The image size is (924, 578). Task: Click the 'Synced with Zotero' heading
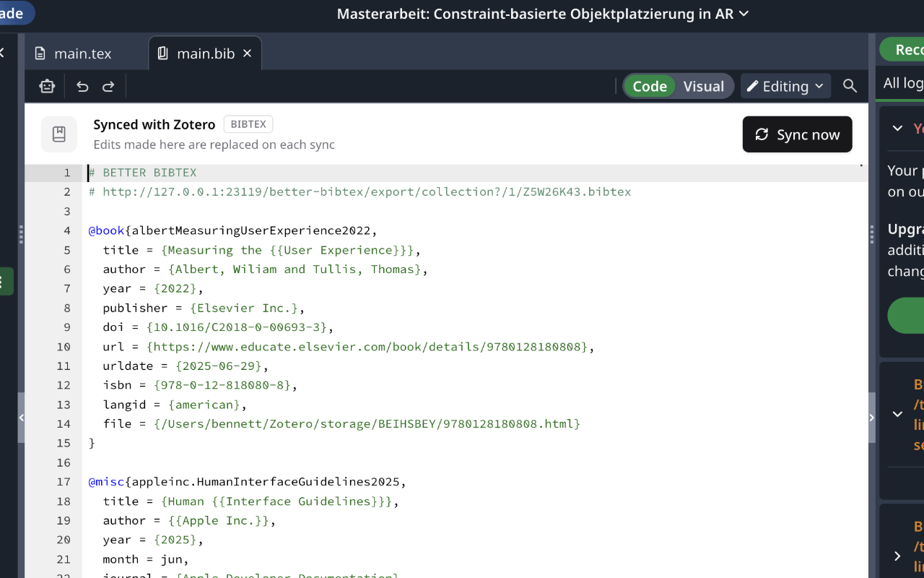pyautogui.click(x=154, y=124)
